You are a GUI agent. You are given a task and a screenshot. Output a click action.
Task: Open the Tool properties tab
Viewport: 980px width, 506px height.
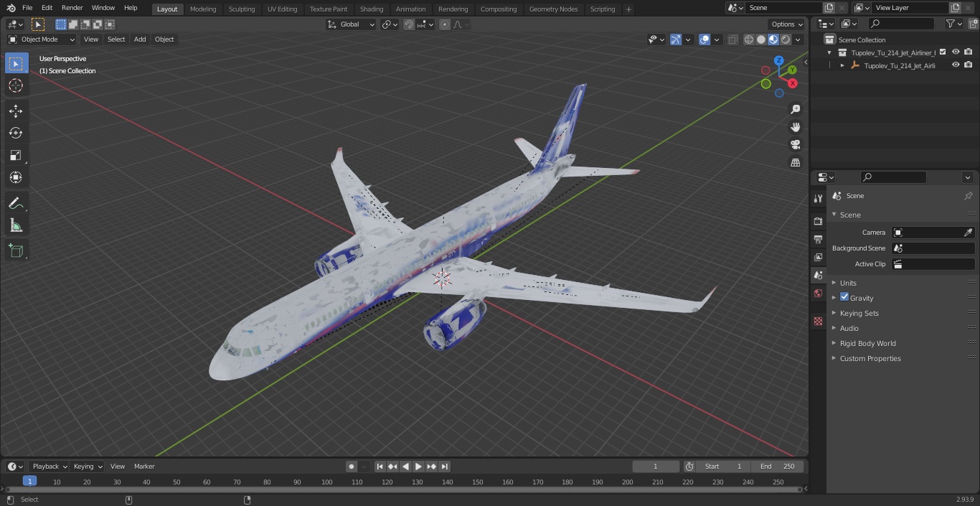click(818, 198)
